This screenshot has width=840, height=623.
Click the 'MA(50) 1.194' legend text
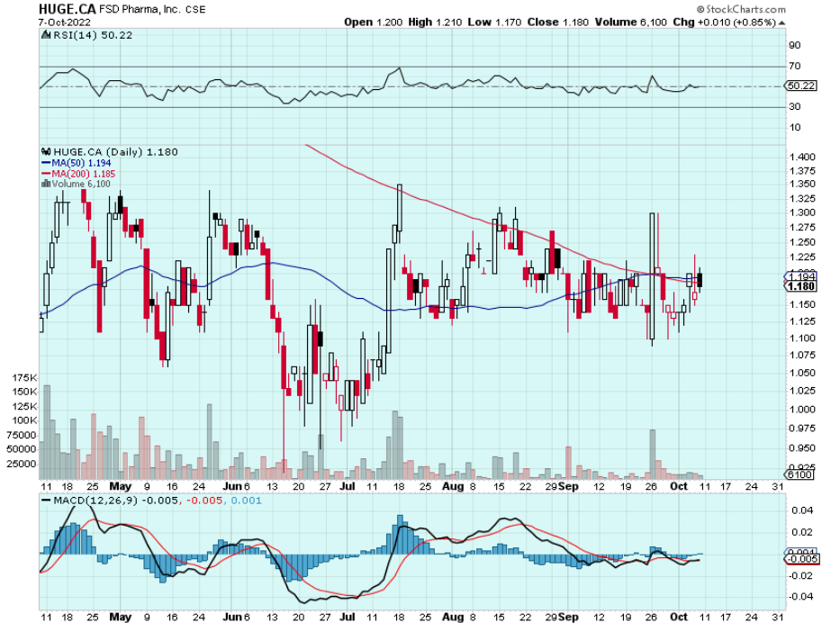(81, 163)
